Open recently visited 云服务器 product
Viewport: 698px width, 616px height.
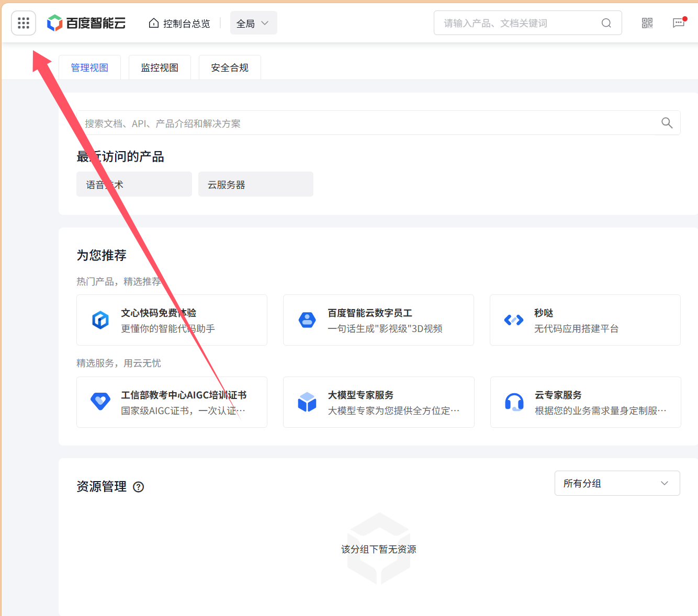(x=256, y=184)
